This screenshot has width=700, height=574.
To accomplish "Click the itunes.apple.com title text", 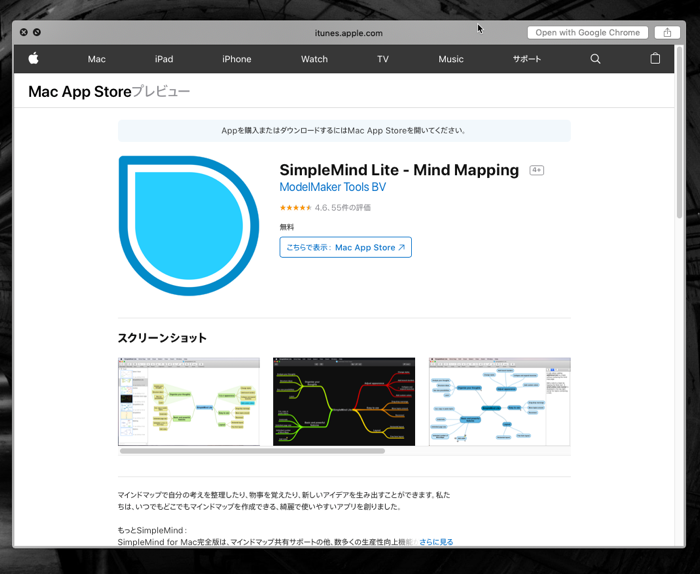I will click(349, 33).
